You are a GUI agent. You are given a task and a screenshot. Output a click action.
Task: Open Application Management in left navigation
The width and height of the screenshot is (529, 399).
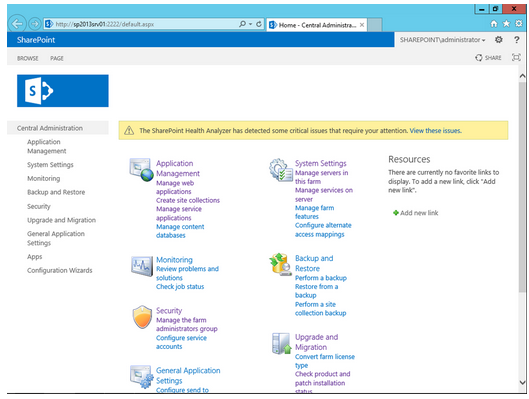(x=47, y=146)
